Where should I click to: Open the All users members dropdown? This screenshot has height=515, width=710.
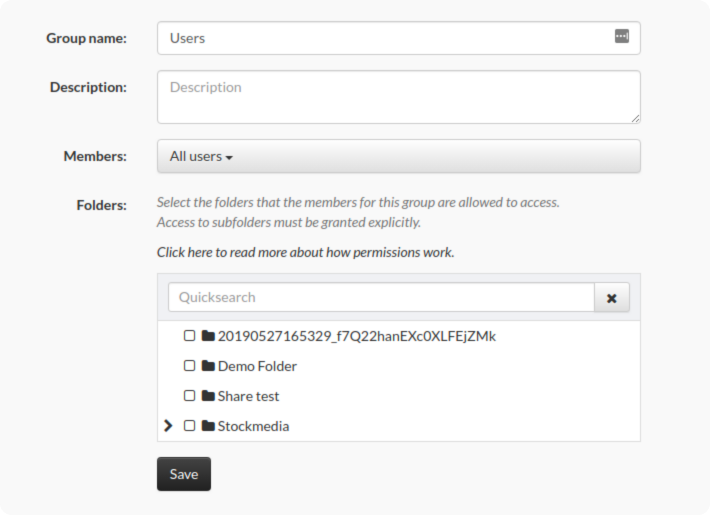tap(398, 156)
